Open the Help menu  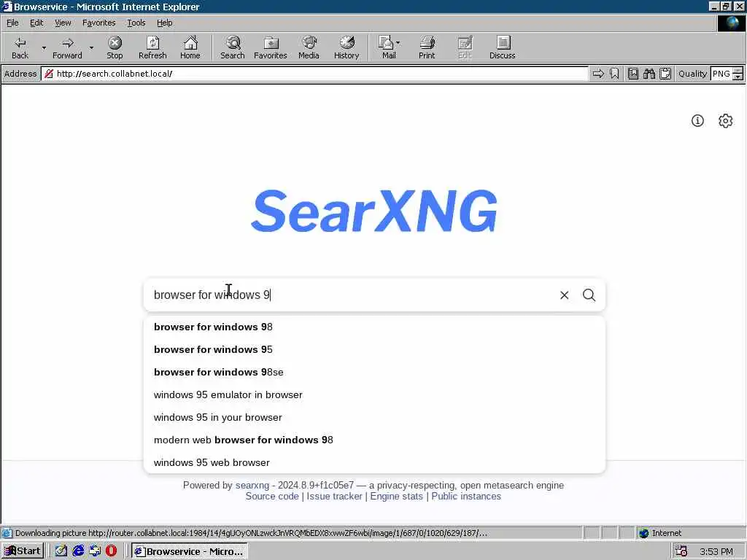tap(164, 23)
